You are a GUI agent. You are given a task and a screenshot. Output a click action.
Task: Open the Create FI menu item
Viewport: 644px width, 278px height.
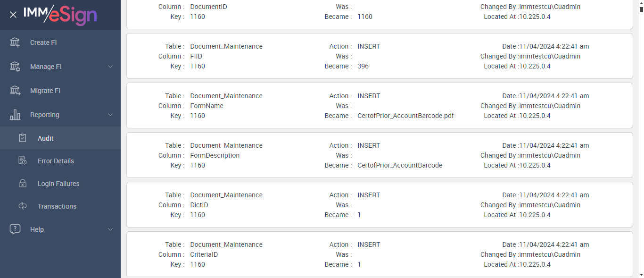[x=43, y=42]
